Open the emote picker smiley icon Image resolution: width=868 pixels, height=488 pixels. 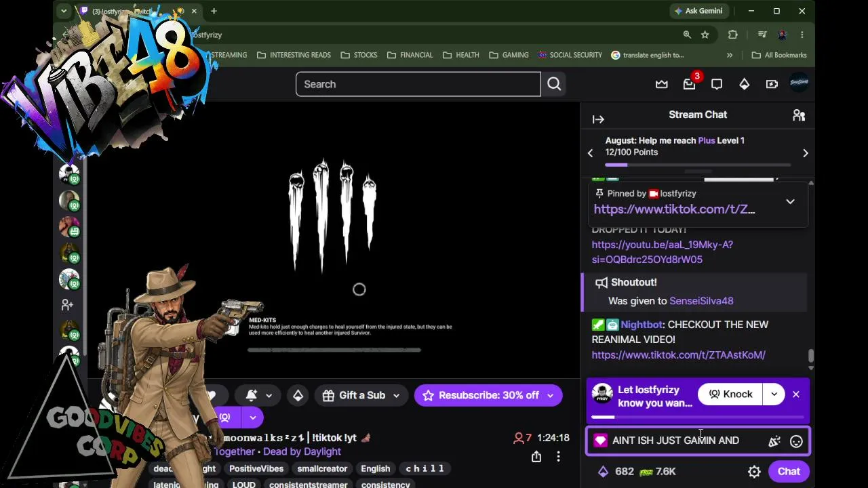coord(796,441)
